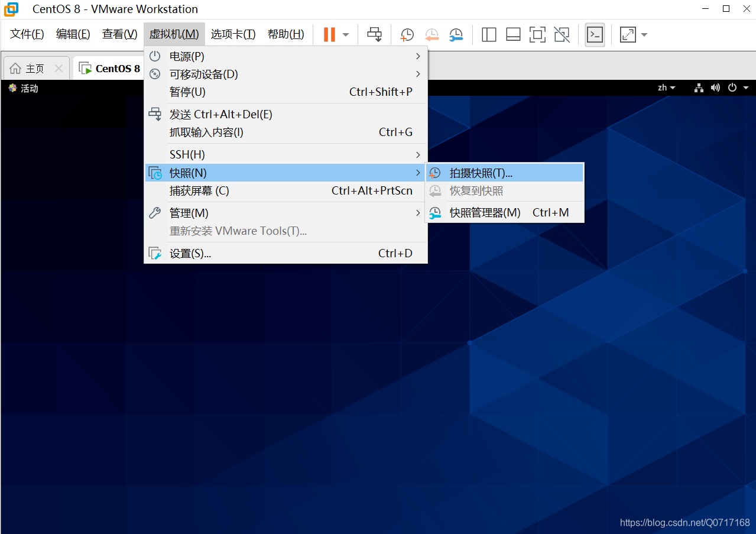The image size is (756, 534).
Task: Click the 快照(N) menu entry
Action: 285,173
